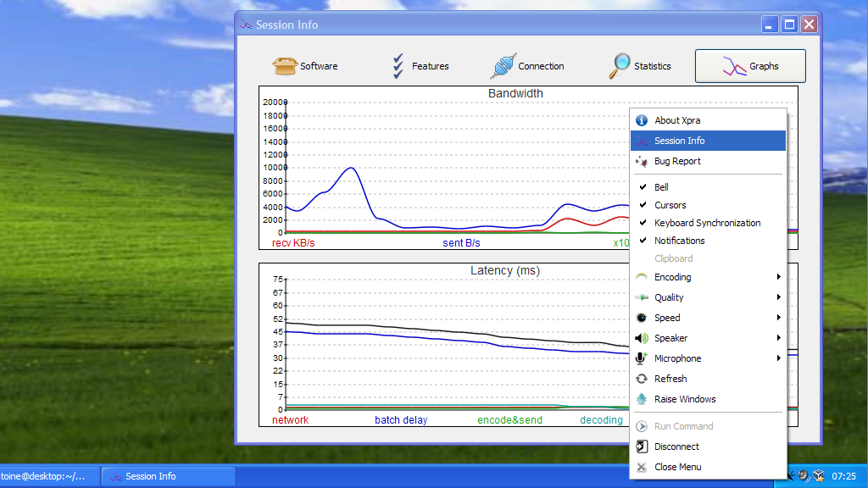Disable Keyboard Synchronization
Viewport: 868px width, 488px height.
pos(707,223)
